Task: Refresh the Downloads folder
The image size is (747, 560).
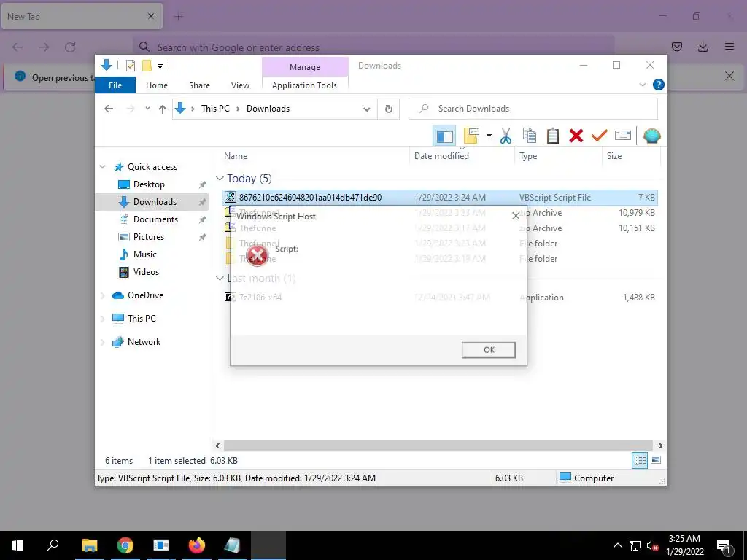Action: pos(389,109)
